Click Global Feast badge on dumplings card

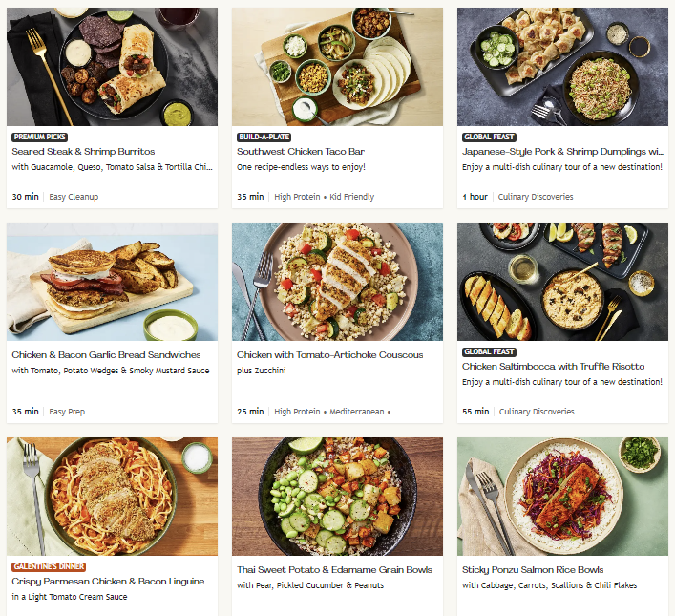(x=489, y=138)
